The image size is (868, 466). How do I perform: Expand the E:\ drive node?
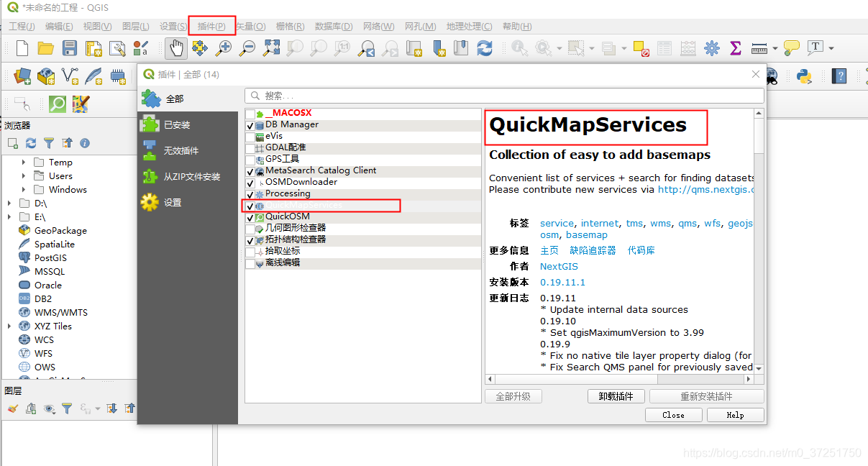click(9, 217)
